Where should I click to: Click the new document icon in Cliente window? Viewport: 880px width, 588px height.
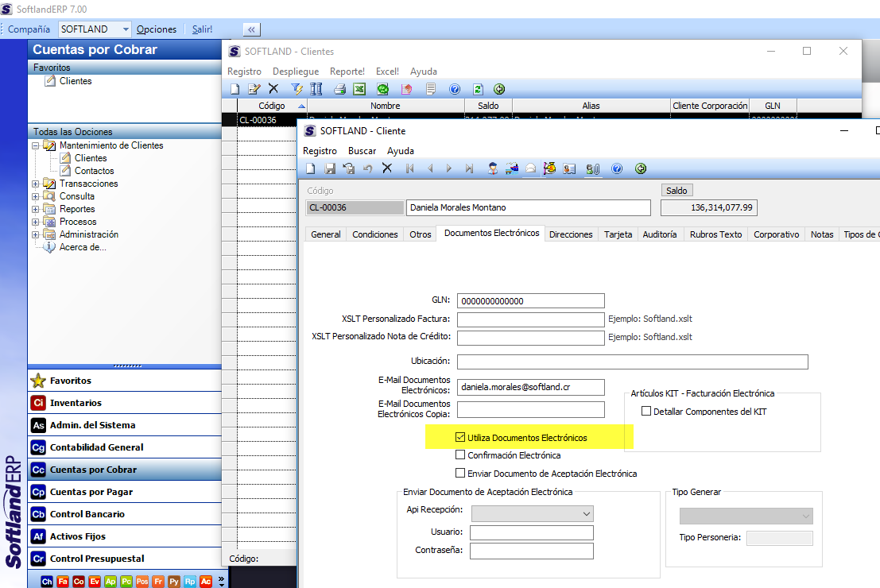(311, 168)
